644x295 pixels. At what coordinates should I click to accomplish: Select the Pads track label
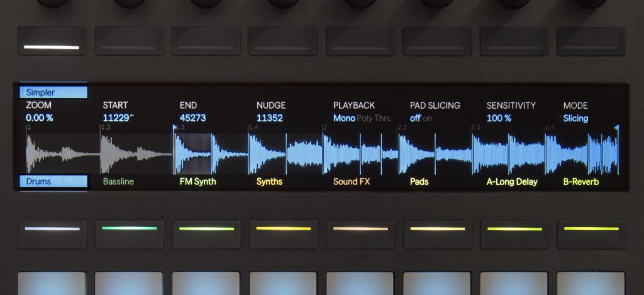[419, 181]
